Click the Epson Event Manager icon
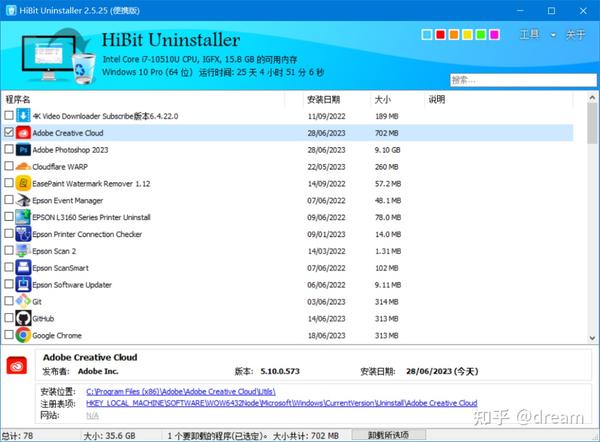The image size is (600, 442). click(x=23, y=200)
